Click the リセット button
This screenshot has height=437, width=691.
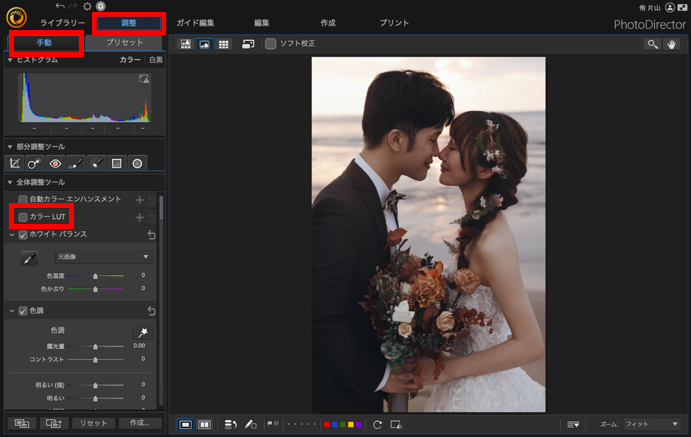[x=93, y=423]
